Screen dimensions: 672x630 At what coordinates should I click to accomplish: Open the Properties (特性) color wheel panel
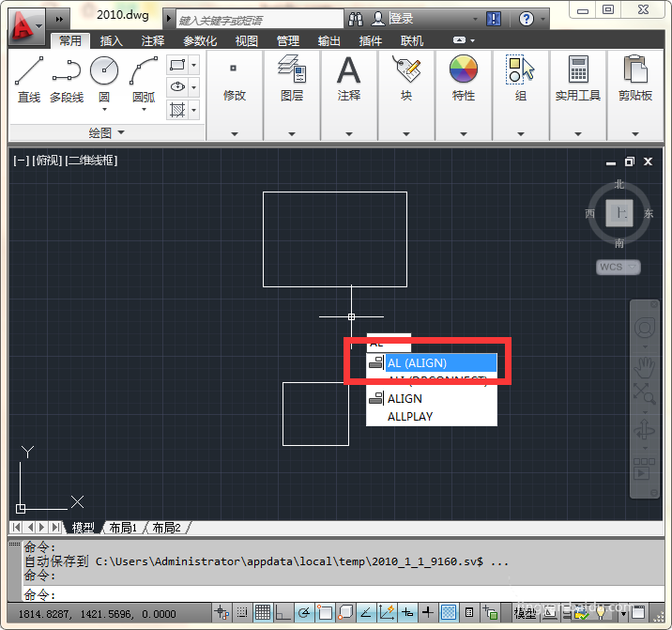[464, 69]
